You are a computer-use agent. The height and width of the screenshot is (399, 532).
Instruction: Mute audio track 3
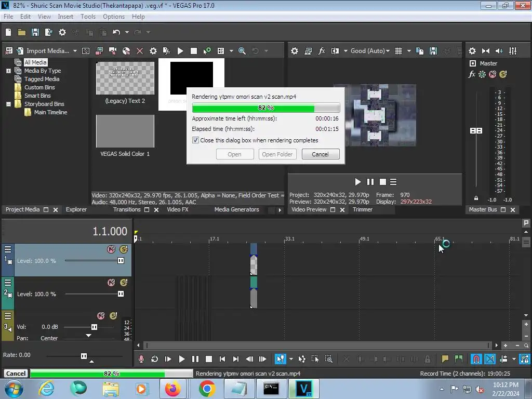coord(101,316)
